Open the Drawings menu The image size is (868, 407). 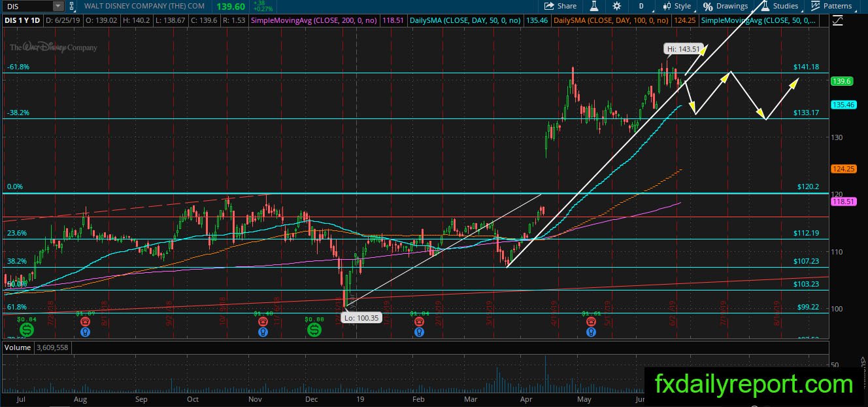click(x=725, y=6)
